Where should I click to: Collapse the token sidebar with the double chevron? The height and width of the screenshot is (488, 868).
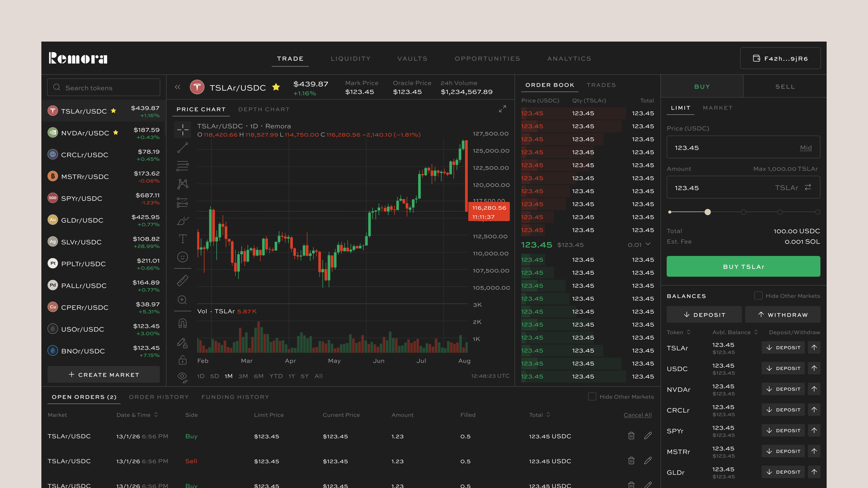178,87
